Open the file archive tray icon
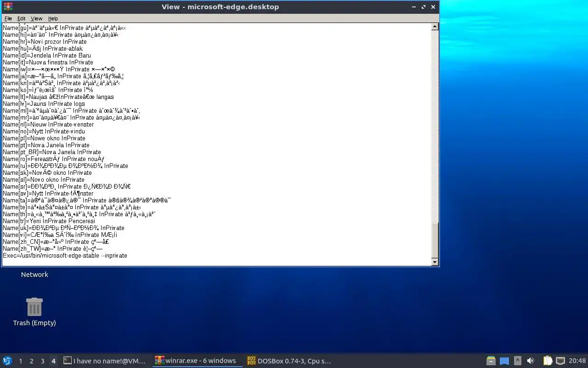 [x=491, y=361]
